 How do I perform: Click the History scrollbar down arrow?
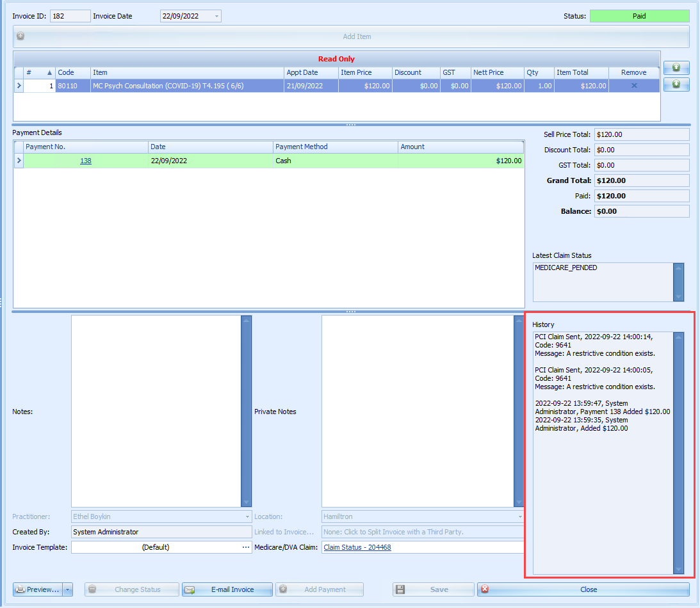point(678,569)
